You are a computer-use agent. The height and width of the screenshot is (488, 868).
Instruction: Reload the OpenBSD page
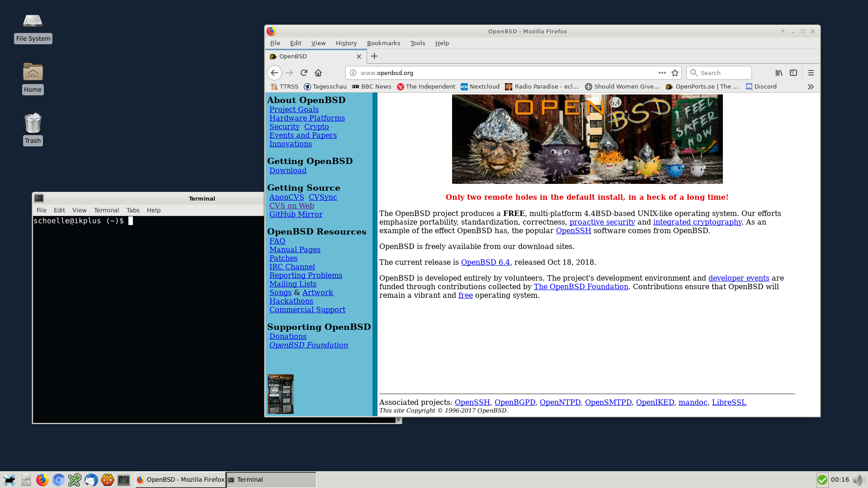[x=304, y=73]
